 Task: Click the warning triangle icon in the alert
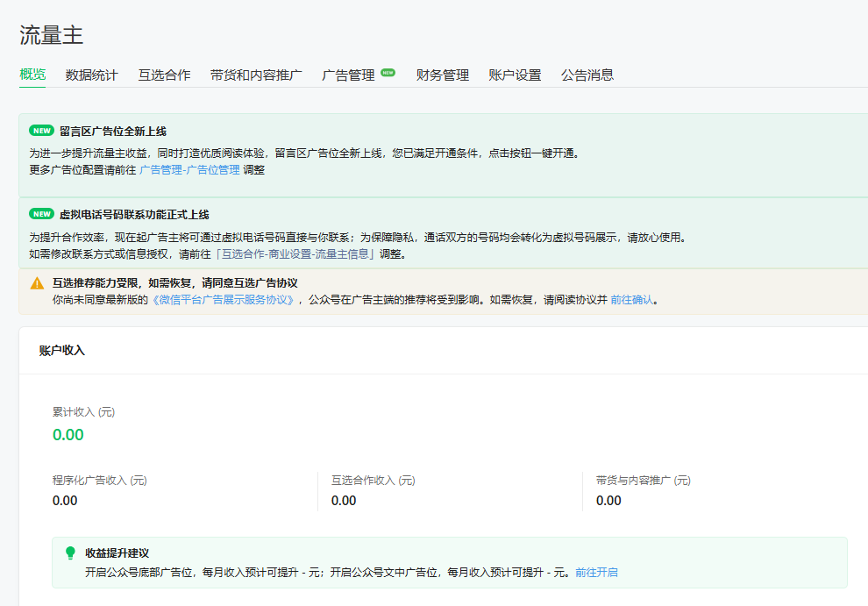tap(37, 283)
